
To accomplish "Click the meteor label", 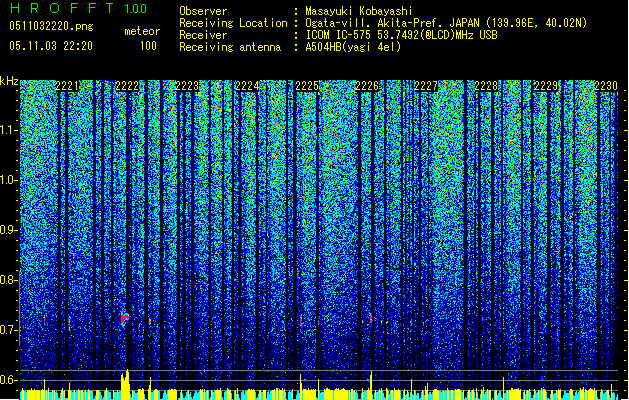I will [x=142, y=31].
